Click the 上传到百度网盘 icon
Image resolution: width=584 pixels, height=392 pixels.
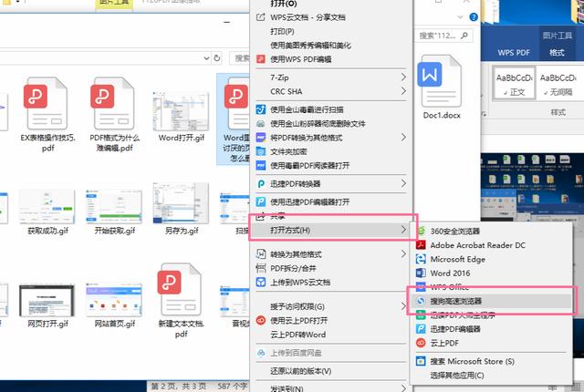[x=261, y=353]
